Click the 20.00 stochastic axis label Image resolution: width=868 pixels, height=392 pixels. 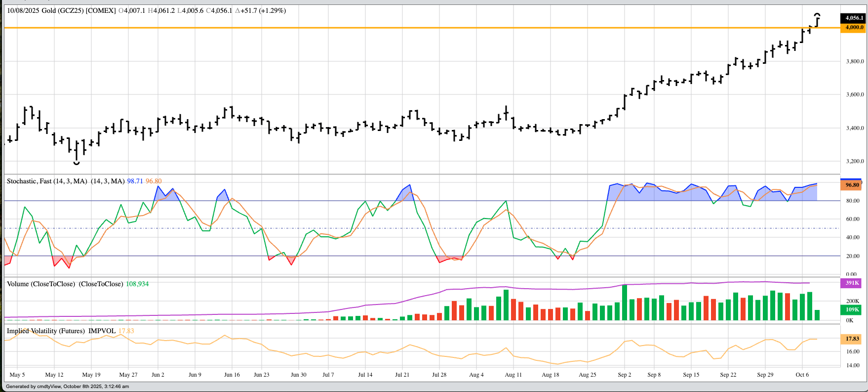tap(853, 256)
